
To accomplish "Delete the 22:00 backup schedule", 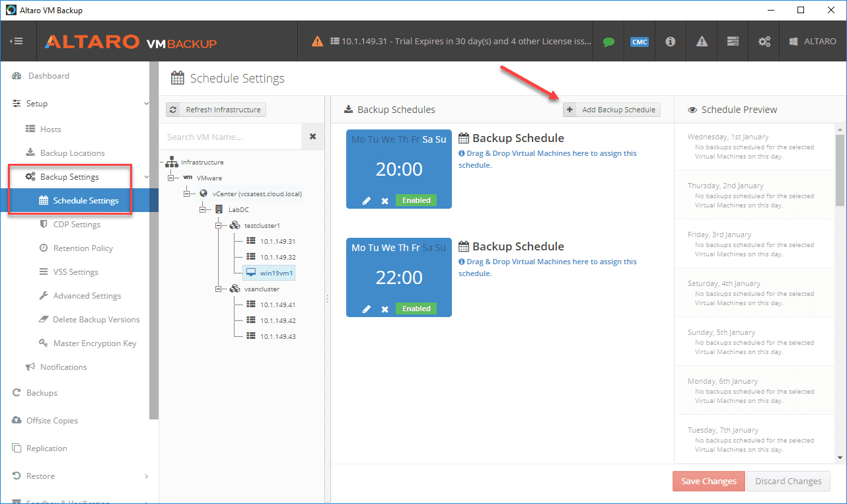I will 385,309.
